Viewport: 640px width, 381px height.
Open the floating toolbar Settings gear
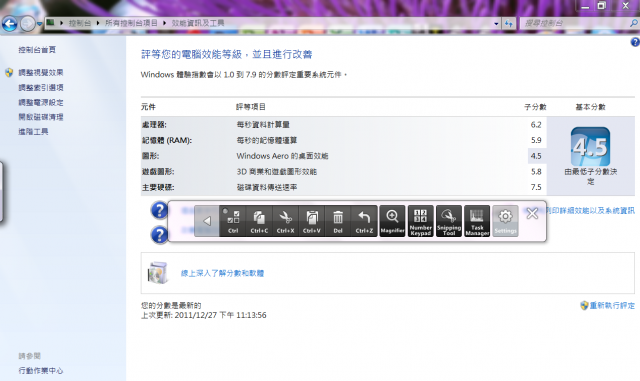(x=505, y=221)
